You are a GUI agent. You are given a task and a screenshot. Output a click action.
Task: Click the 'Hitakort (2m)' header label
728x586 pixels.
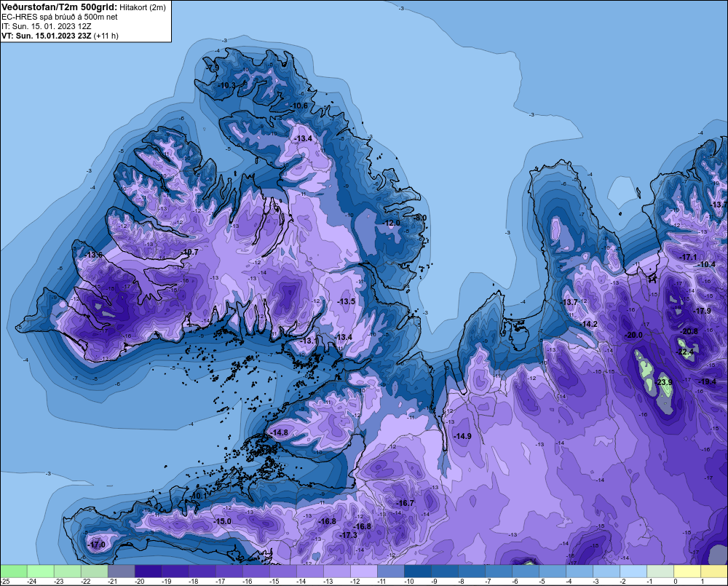[143, 7]
